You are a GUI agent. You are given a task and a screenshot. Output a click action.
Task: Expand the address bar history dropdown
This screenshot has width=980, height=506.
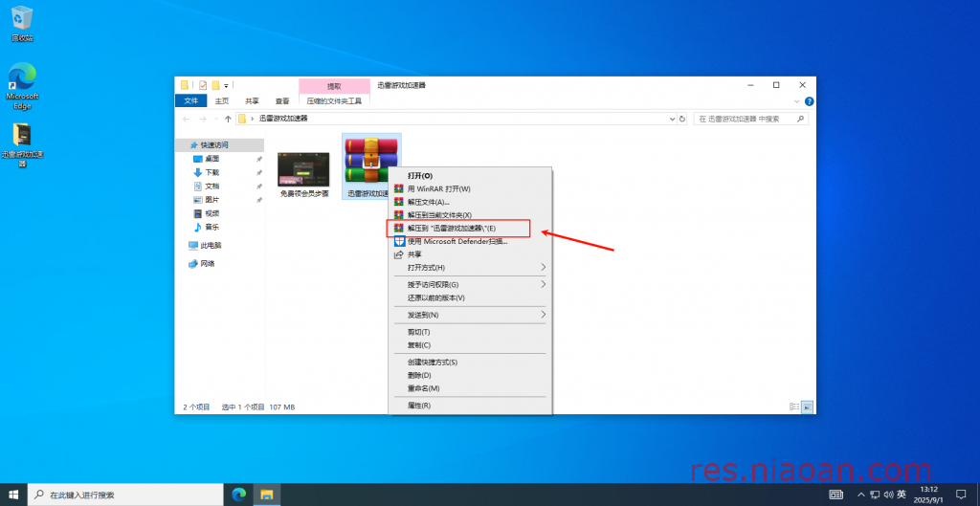coord(673,119)
